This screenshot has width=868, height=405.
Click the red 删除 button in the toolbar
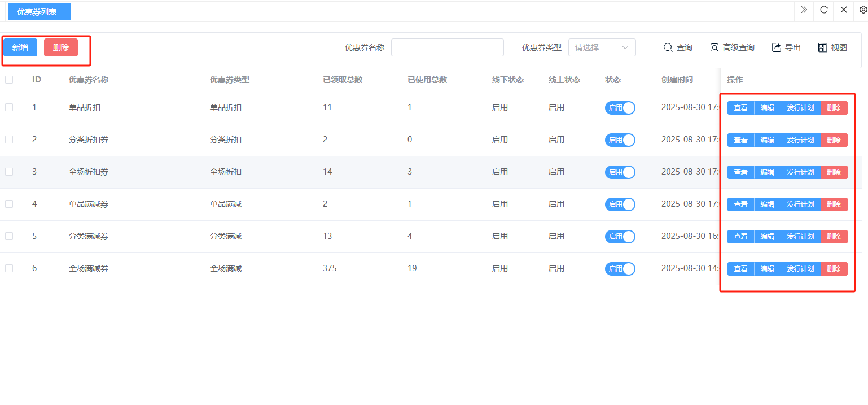coord(61,48)
